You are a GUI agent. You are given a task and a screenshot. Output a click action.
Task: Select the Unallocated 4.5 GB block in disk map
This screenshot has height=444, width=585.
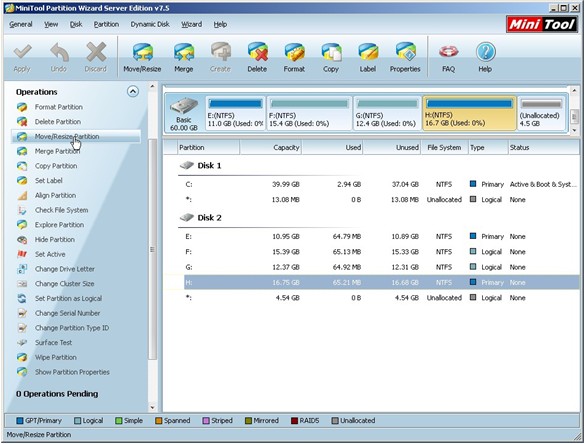(541, 113)
